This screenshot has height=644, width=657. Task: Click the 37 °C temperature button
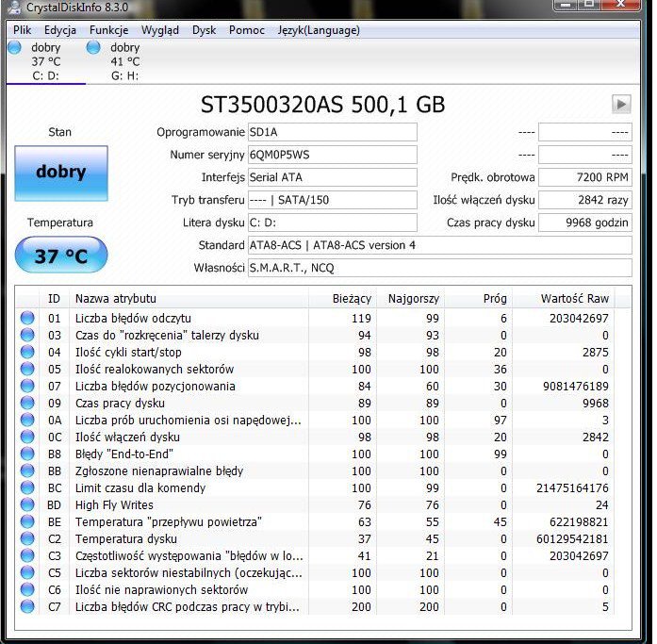61,255
